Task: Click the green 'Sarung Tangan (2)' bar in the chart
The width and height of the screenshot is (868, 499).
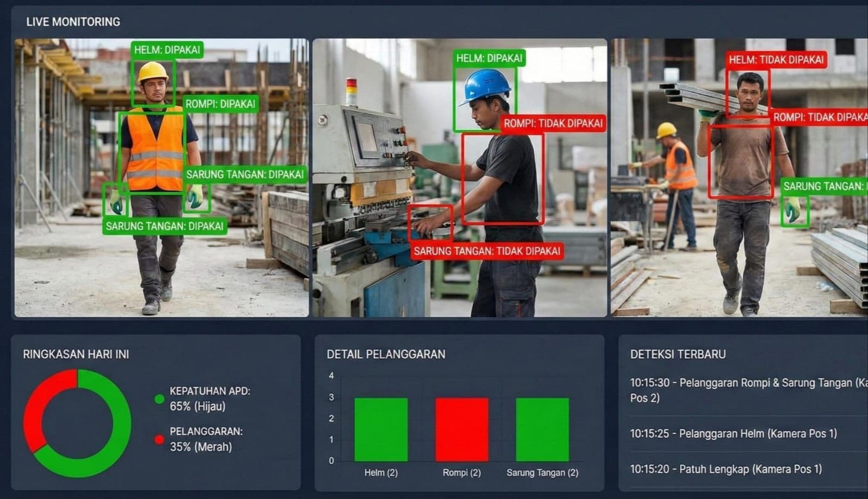Action: click(542, 429)
